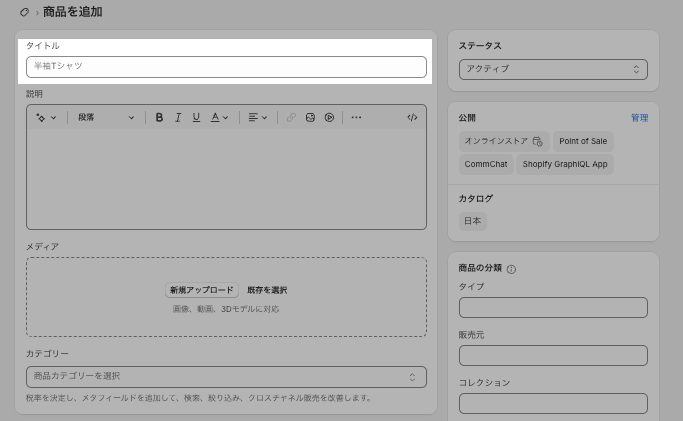Click the メディア section label
Screen dimensions: 683x421
42,247
